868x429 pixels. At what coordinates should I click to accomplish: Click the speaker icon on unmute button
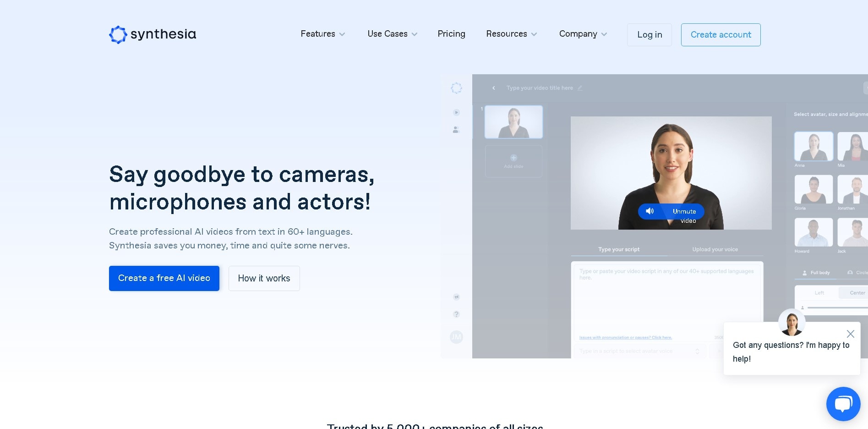[650, 211]
